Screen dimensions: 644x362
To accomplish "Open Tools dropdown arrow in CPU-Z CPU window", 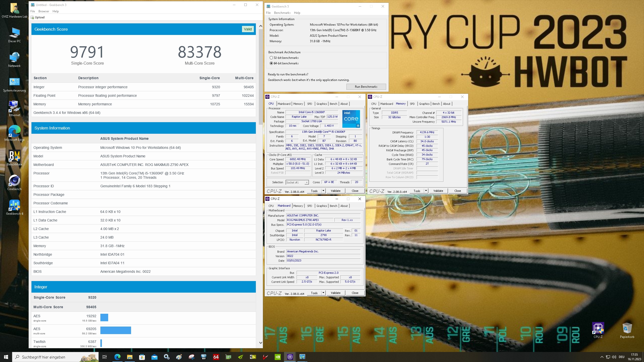I will [323, 191].
